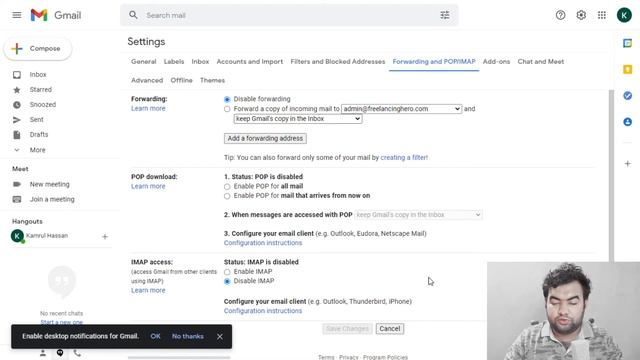Click the settings page vertical scrollbar
The image size is (640, 360).
point(611,176)
